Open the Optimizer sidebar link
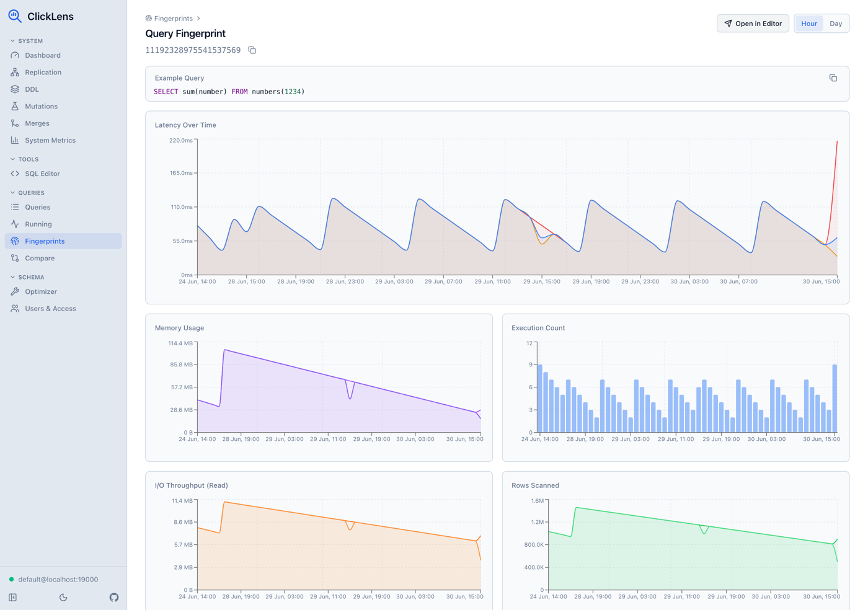Image resolution: width=868 pixels, height=610 pixels. 63,291
